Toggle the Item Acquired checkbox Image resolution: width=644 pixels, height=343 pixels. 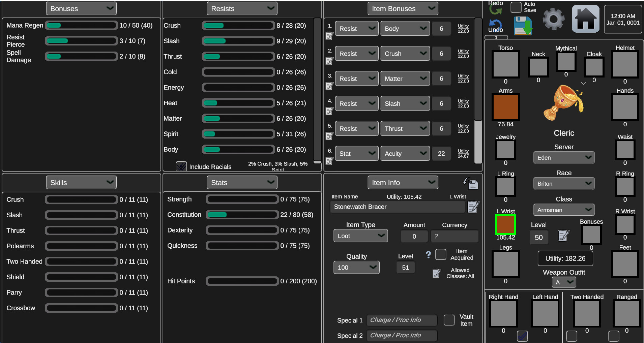coord(441,254)
